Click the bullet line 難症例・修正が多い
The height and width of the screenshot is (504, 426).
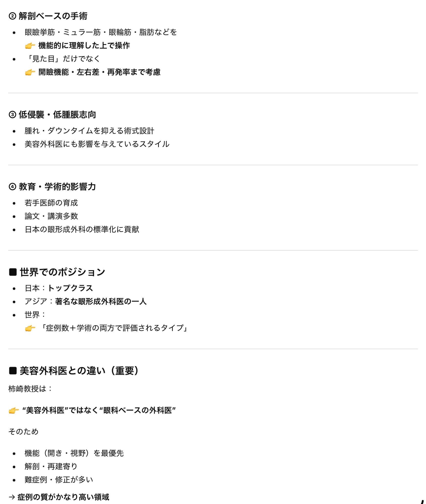59,480
